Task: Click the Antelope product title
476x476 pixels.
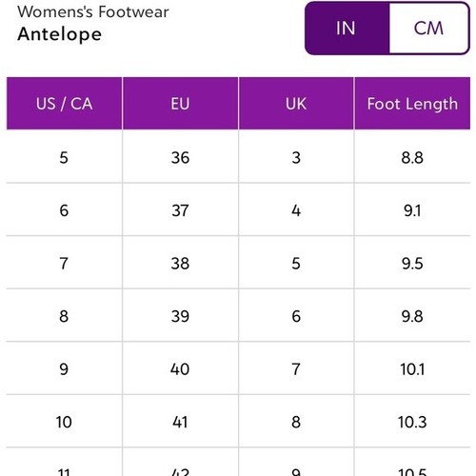Action: coord(60,34)
